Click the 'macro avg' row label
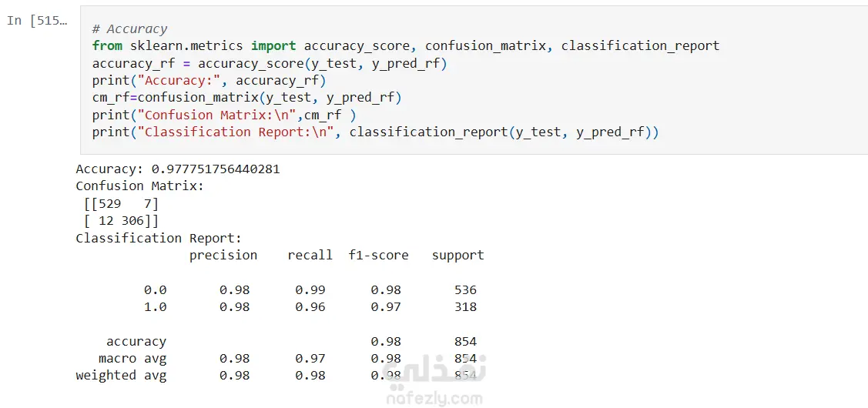The width and height of the screenshot is (868, 408). point(132,358)
